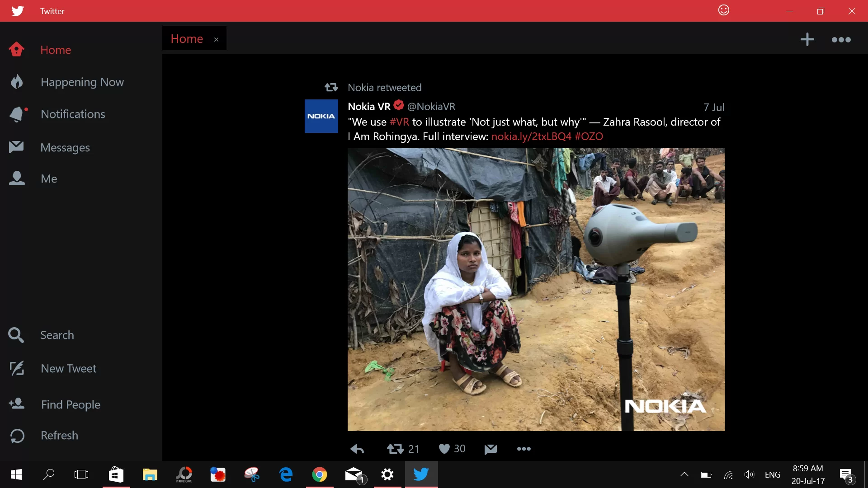
Task: Select the Home tab
Action: [187, 39]
